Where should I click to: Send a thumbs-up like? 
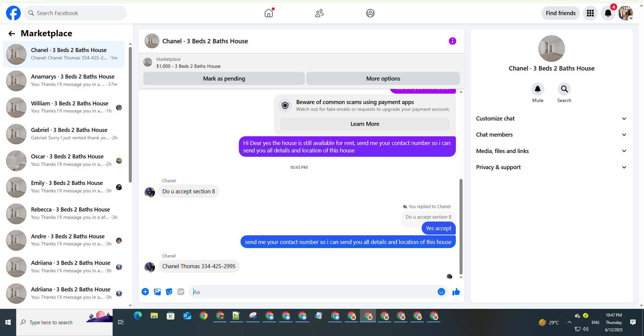456,292
